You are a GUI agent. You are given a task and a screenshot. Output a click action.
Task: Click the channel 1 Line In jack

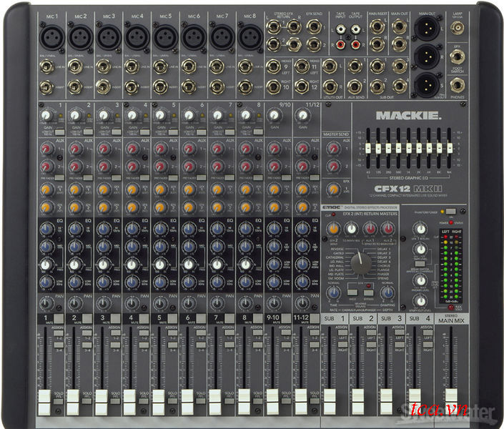click(46, 67)
